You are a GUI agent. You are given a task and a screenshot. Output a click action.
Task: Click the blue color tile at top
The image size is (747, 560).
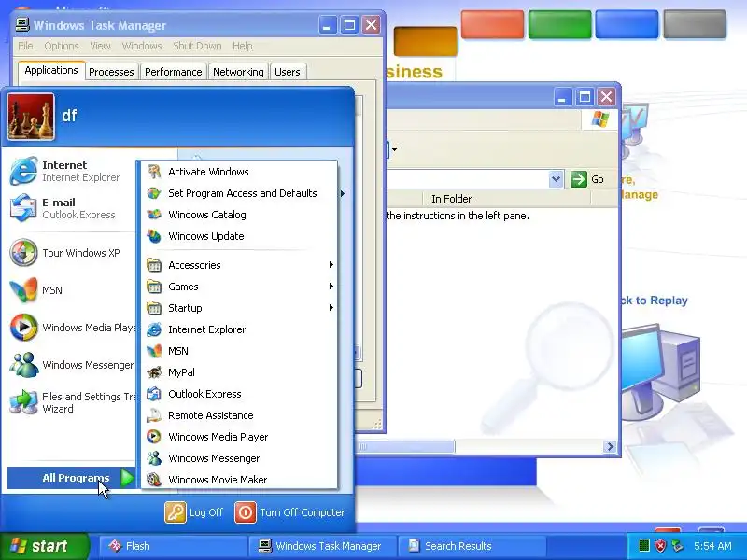coord(627,24)
